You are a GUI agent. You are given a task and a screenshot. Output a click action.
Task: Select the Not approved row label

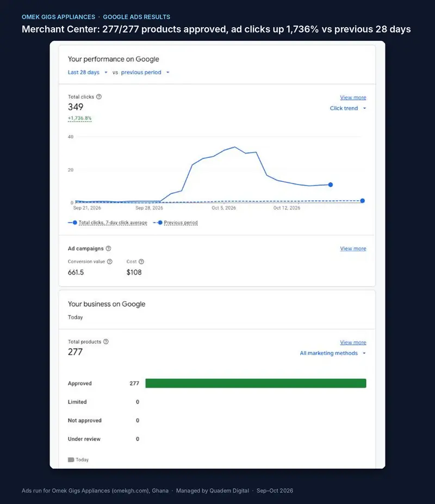pos(84,420)
